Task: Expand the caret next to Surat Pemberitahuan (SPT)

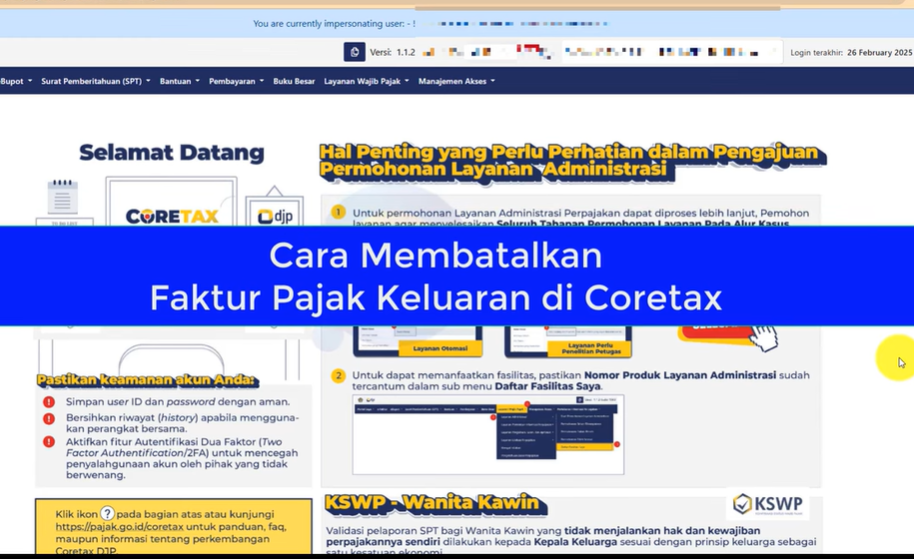Action: pos(148,81)
